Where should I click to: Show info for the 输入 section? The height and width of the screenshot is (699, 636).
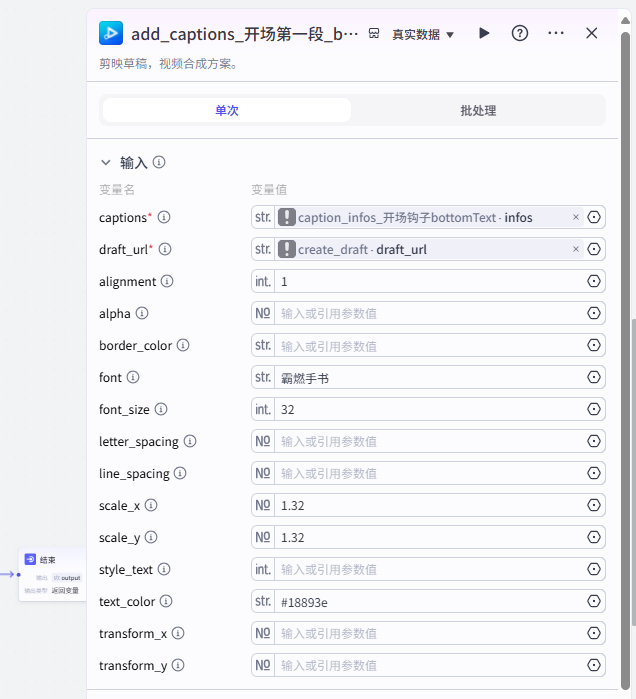[x=159, y=162]
